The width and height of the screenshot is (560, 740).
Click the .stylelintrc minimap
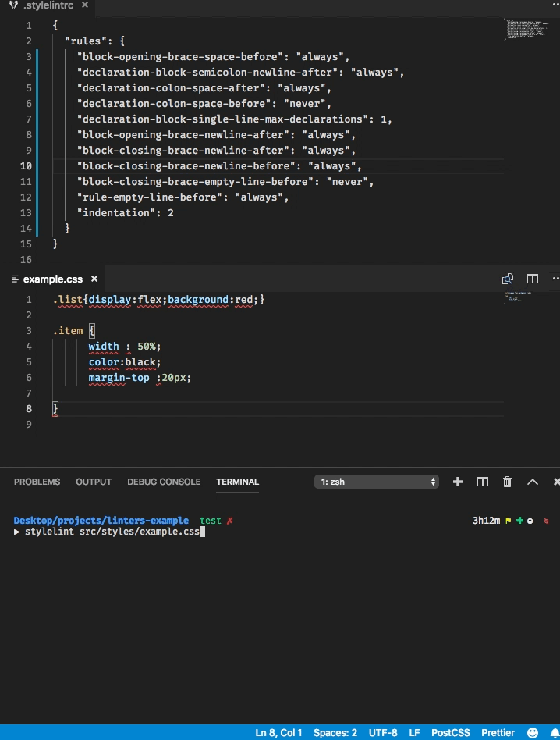point(526,29)
